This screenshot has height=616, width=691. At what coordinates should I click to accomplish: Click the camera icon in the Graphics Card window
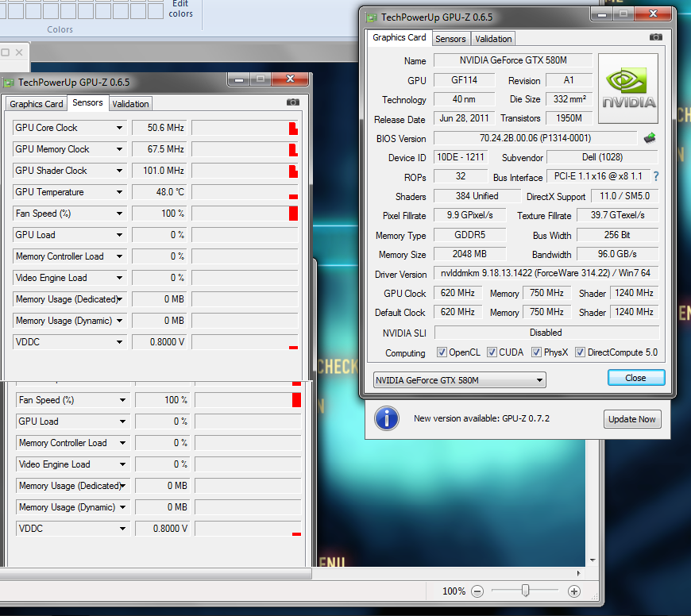click(x=656, y=37)
